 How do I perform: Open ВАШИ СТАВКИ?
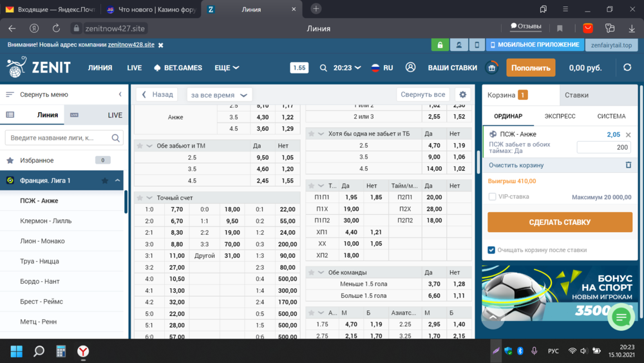pyautogui.click(x=452, y=68)
